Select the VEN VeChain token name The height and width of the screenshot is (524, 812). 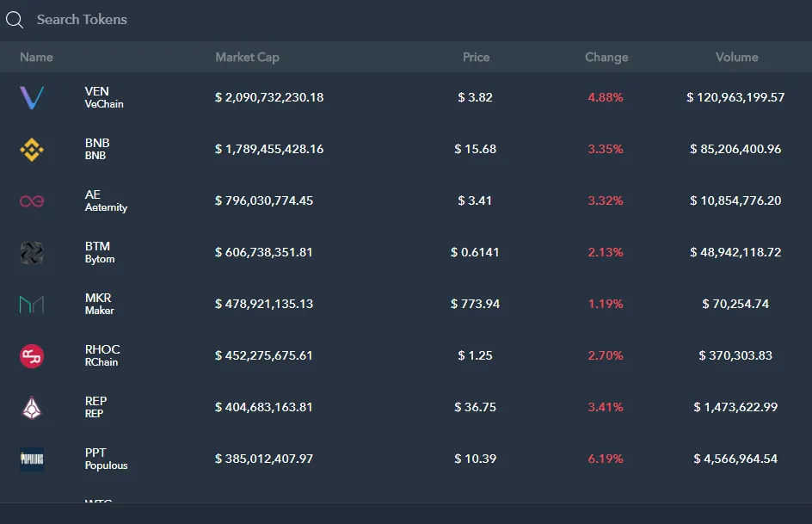coord(104,97)
